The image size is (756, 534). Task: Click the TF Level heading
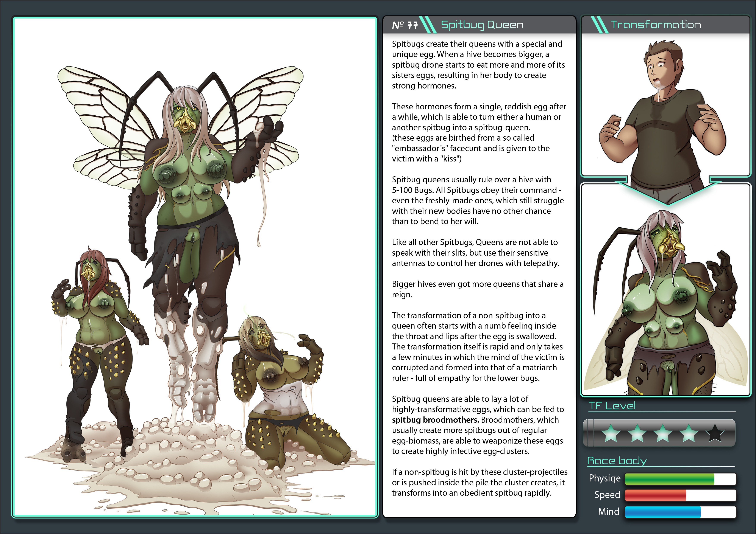[x=612, y=406]
